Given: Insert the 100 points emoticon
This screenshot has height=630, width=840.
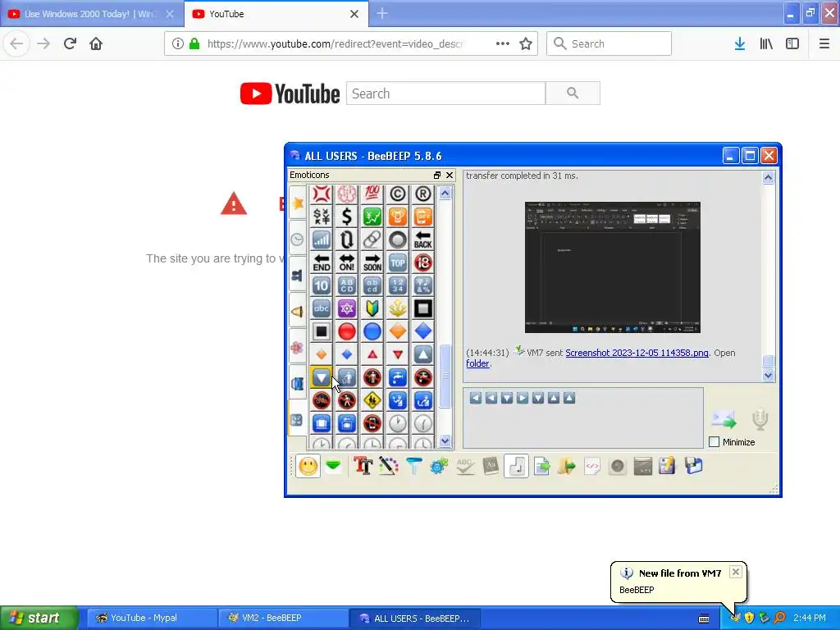Looking at the screenshot, I should click(x=372, y=194).
